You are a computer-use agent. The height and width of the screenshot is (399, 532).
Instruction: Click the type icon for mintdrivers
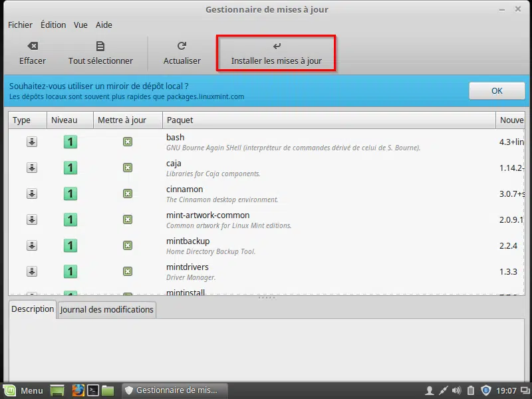[32, 271]
